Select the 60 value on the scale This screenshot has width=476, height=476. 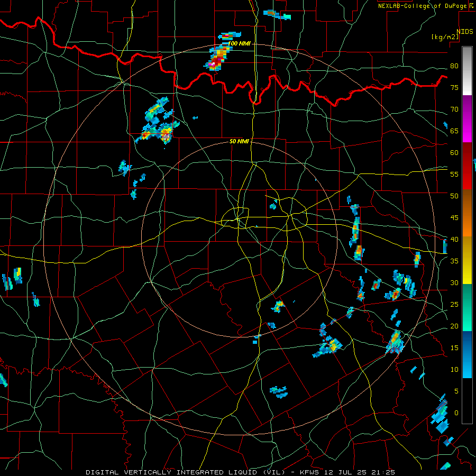click(x=454, y=153)
